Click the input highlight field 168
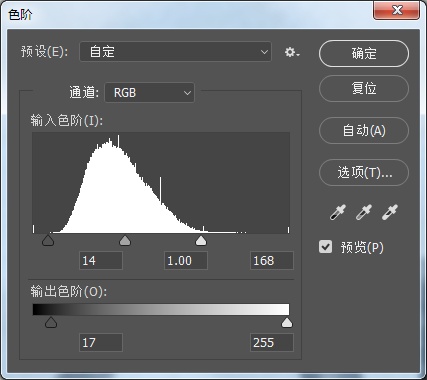This screenshot has height=380, width=427. click(x=272, y=260)
